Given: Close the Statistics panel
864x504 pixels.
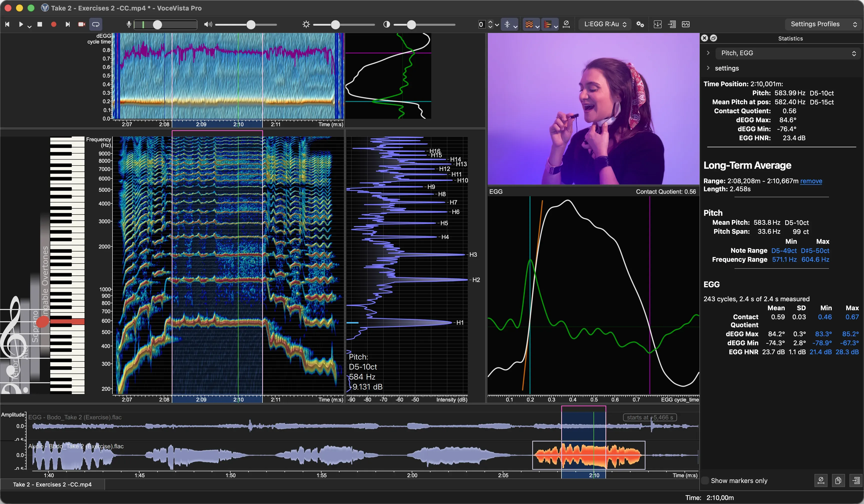Looking at the screenshot, I should click(x=704, y=38).
